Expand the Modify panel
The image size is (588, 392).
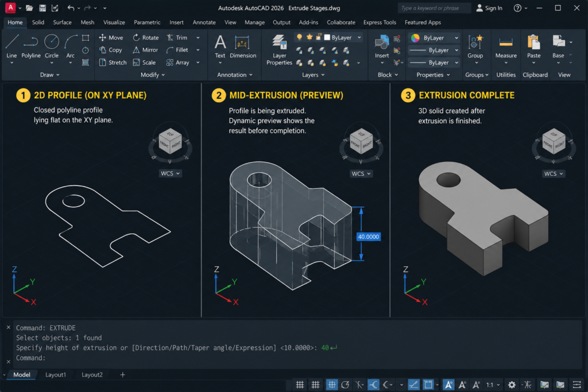(153, 75)
